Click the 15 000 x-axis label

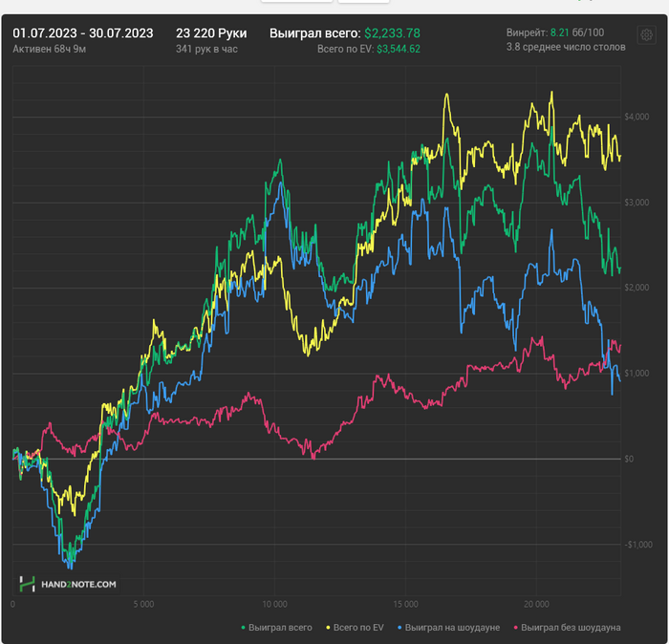[406, 604]
